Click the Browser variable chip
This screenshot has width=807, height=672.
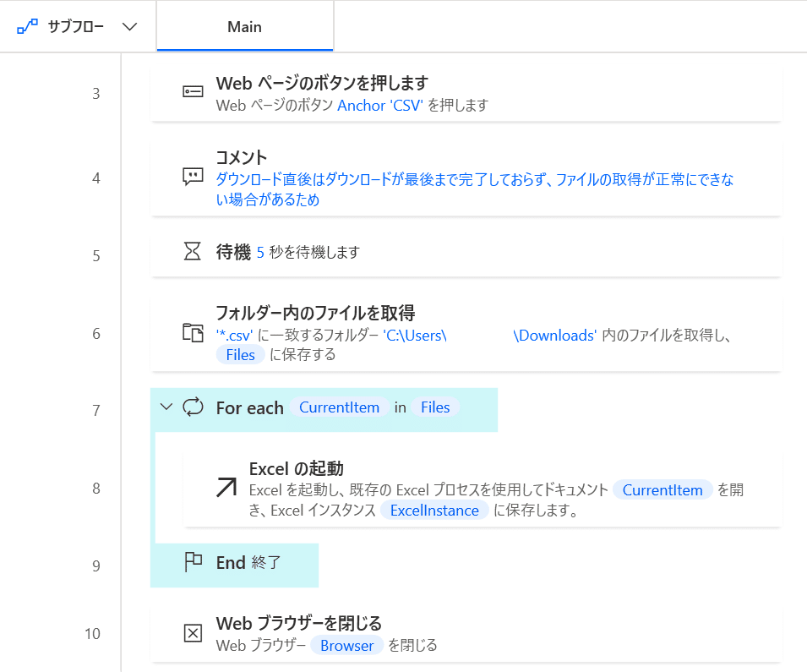click(347, 645)
